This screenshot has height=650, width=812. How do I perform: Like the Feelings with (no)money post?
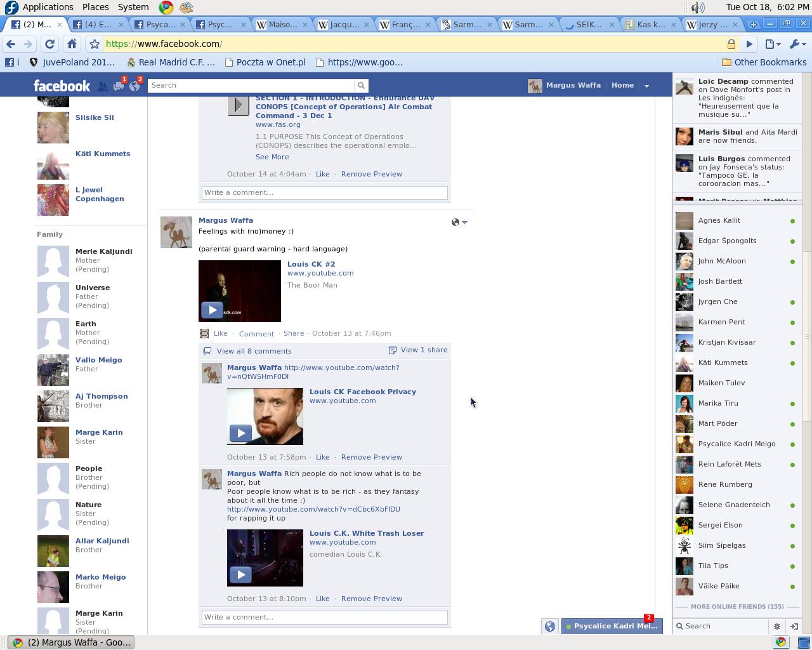221,333
